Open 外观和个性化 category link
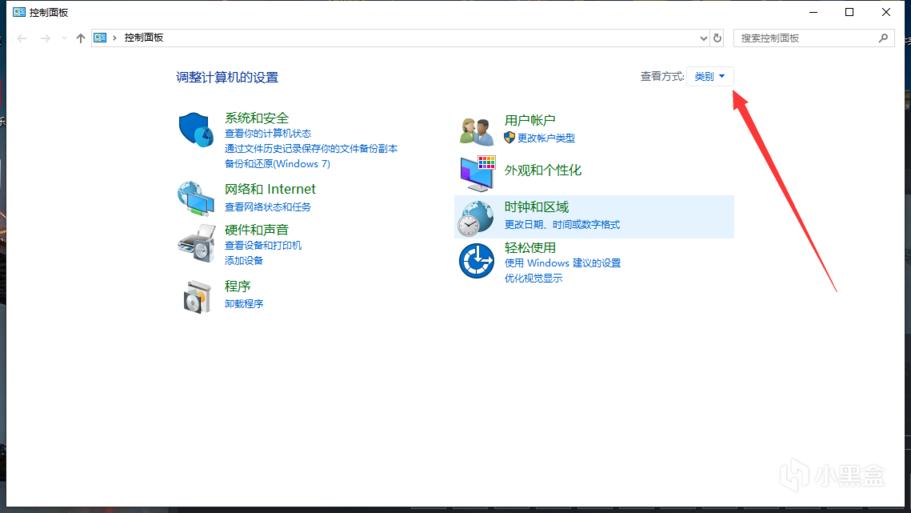Image resolution: width=911 pixels, height=513 pixels. [x=543, y=170]
